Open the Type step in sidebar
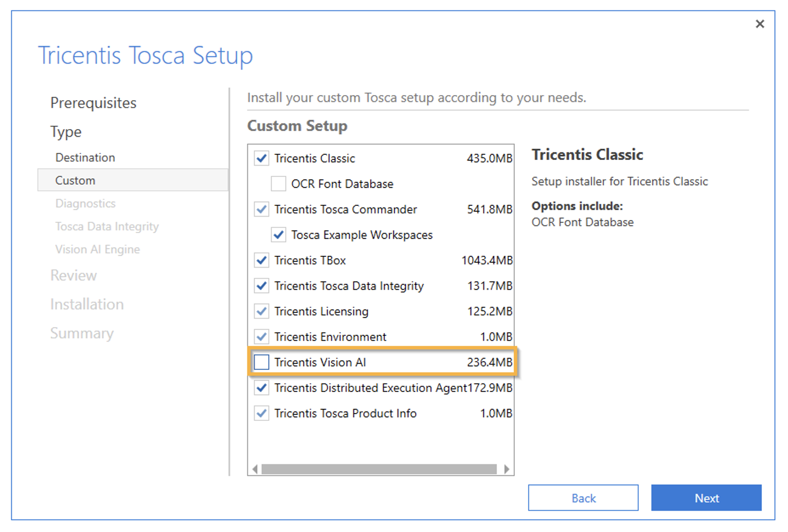 click(x=66, y=132)
